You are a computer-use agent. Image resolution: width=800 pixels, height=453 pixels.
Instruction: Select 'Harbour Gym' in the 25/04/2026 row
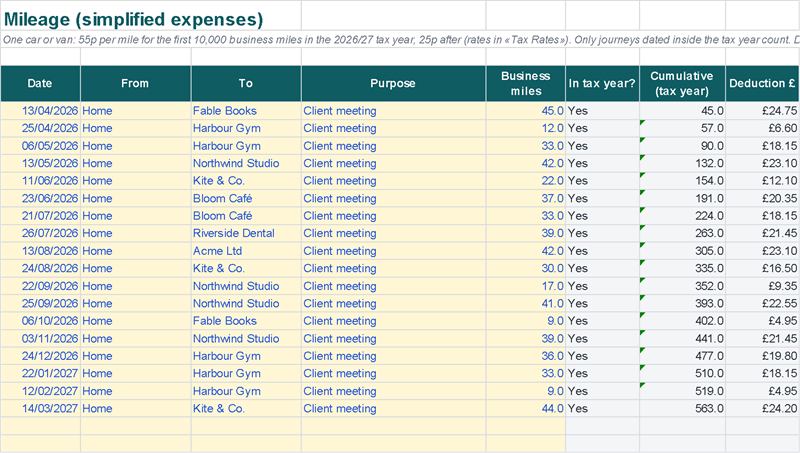click(x=246, y=128)
